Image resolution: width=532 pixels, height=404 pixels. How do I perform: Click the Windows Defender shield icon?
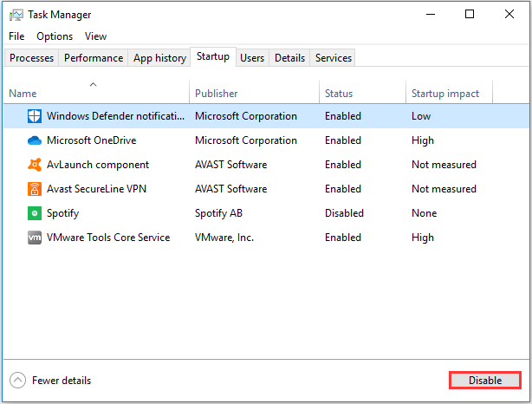point(35,116)
